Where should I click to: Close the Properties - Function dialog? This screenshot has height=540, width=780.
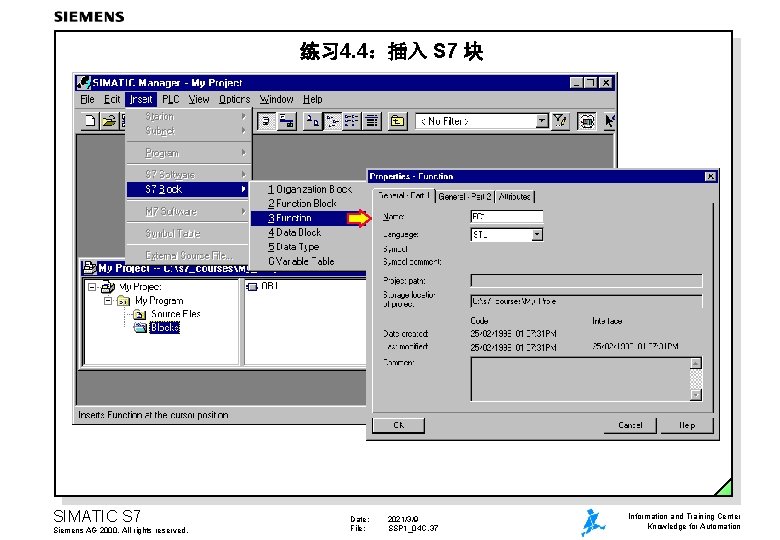[710, 177]
